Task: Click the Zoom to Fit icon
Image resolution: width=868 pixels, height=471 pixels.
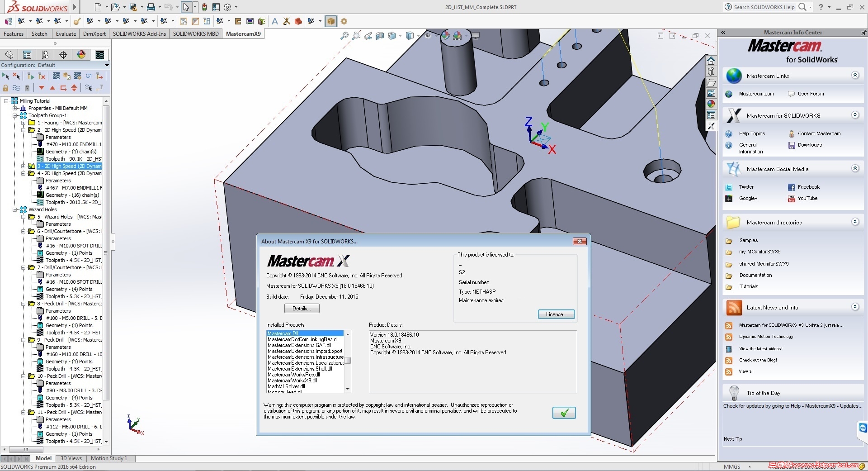Action: coord(344,36)
